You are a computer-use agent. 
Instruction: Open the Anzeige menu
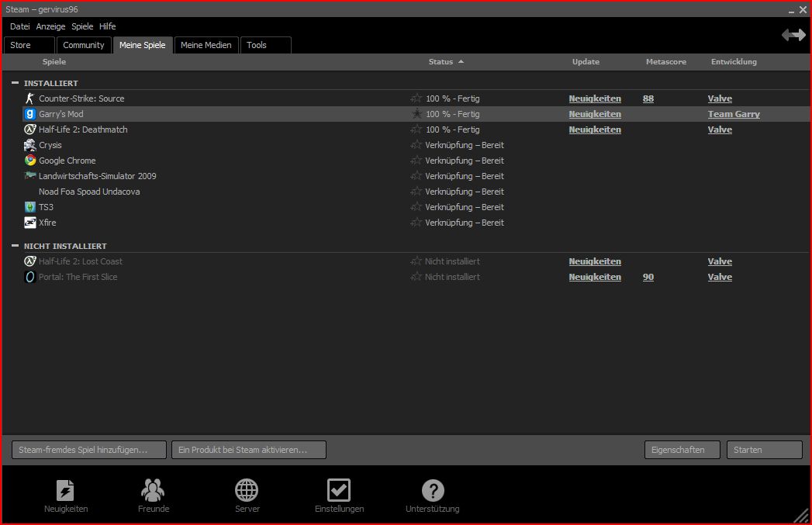pyautogui.click(x=50, y=26)
